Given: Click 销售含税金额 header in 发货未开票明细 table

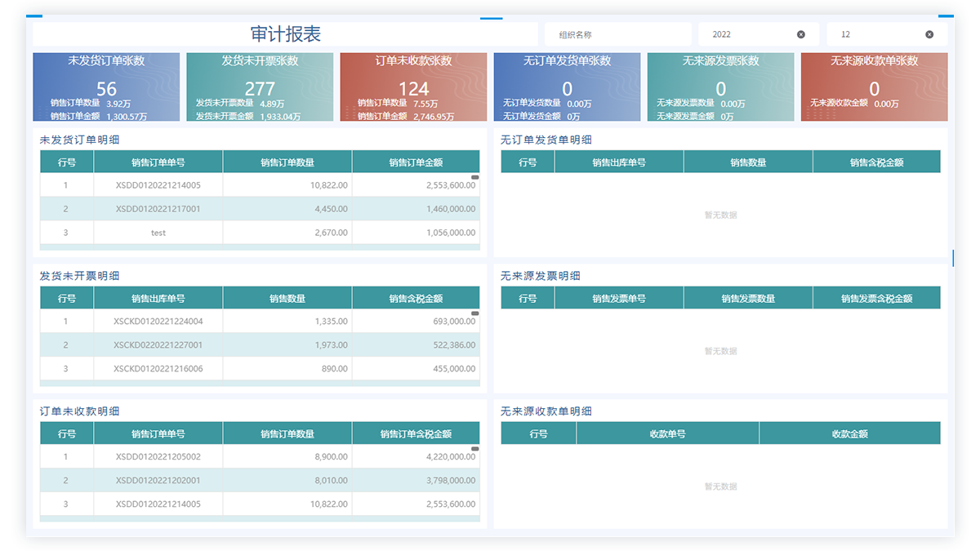Looking at the screenshot, I should [x=416, y=298].
